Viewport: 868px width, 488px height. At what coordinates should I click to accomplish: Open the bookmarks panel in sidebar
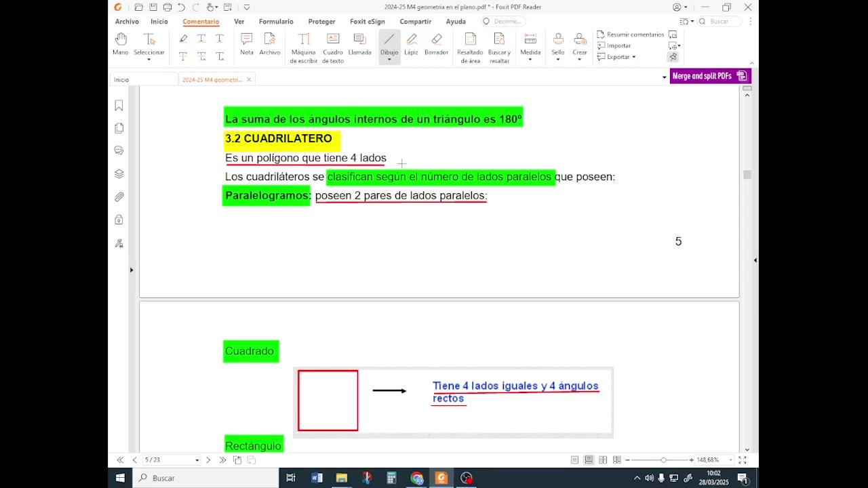coord(119,105)
